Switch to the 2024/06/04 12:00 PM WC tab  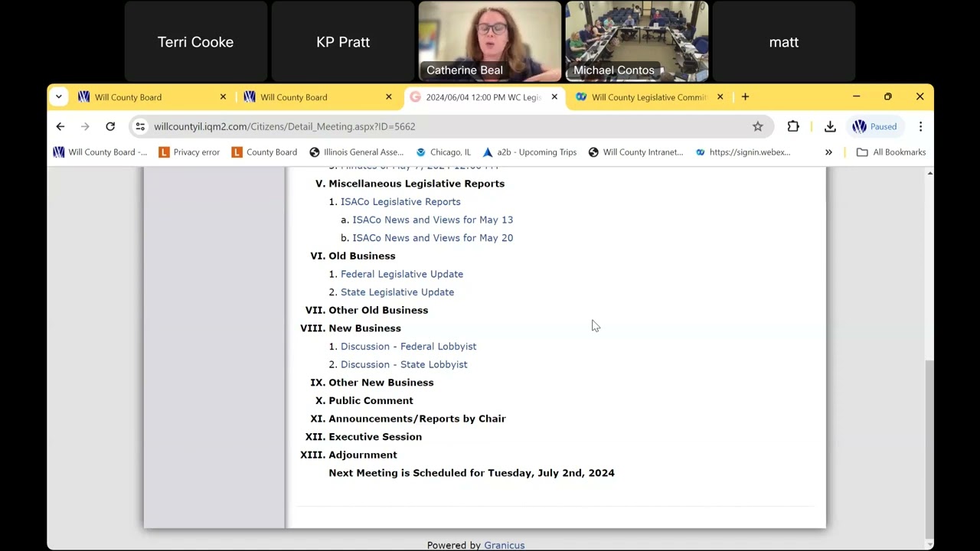pos(483,97)
